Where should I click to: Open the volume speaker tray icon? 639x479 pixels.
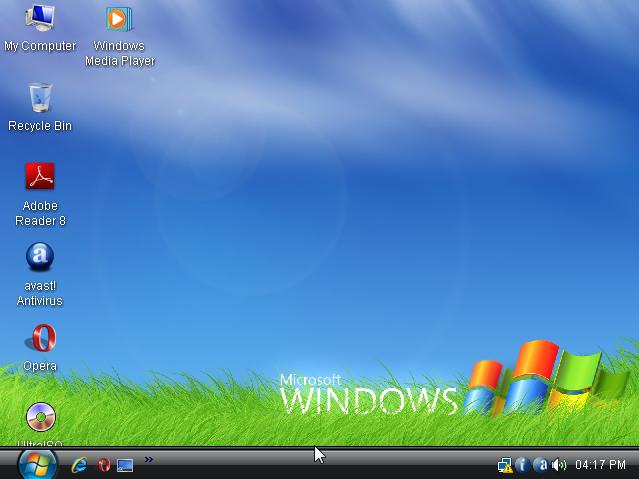[559, 465]
